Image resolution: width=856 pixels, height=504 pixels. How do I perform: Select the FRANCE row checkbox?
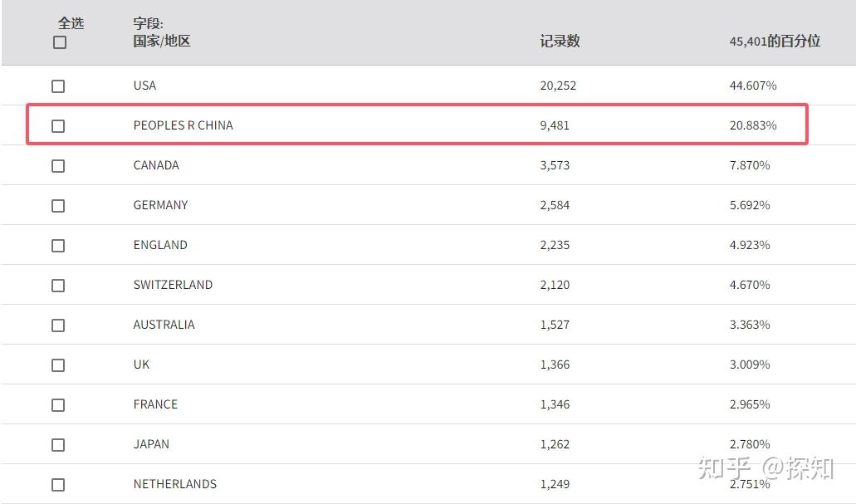[58, 405]
